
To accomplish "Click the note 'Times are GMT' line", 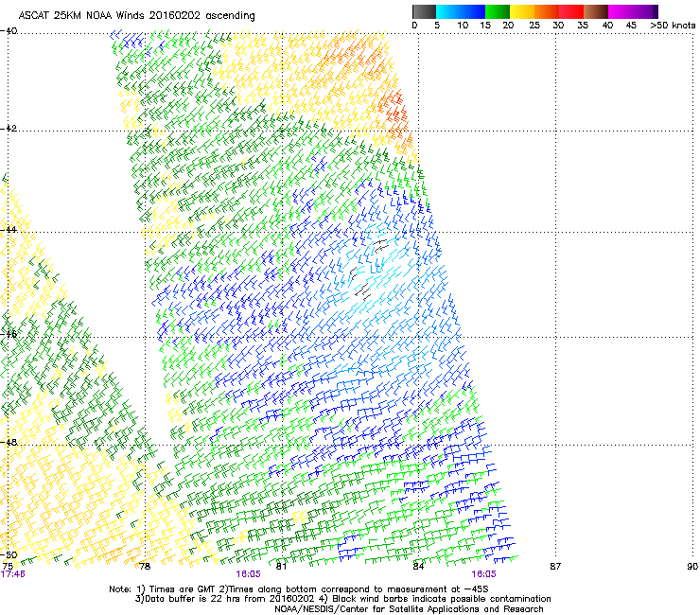I will [298, 589].
